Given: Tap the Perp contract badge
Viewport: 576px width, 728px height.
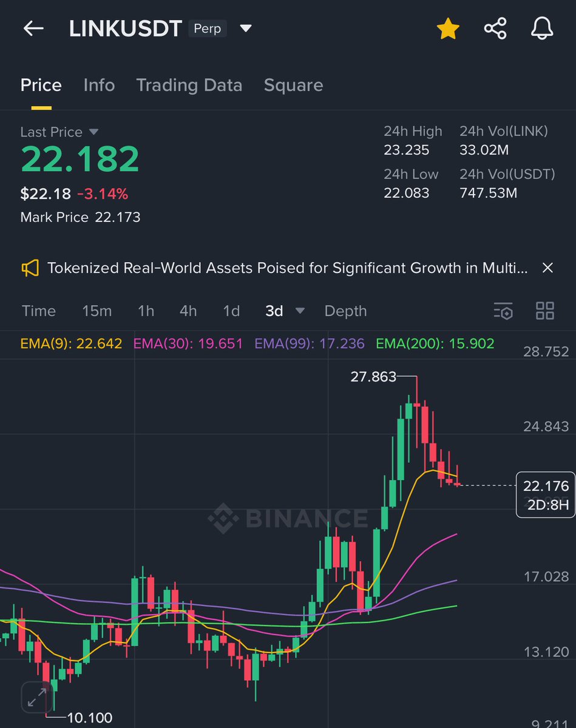Looking at the screenshot, I should (x=208, y=29).
